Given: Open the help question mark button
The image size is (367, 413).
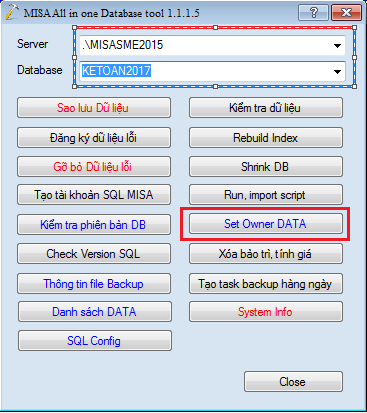Looking at the screenshot, I should tap(313, 13).
